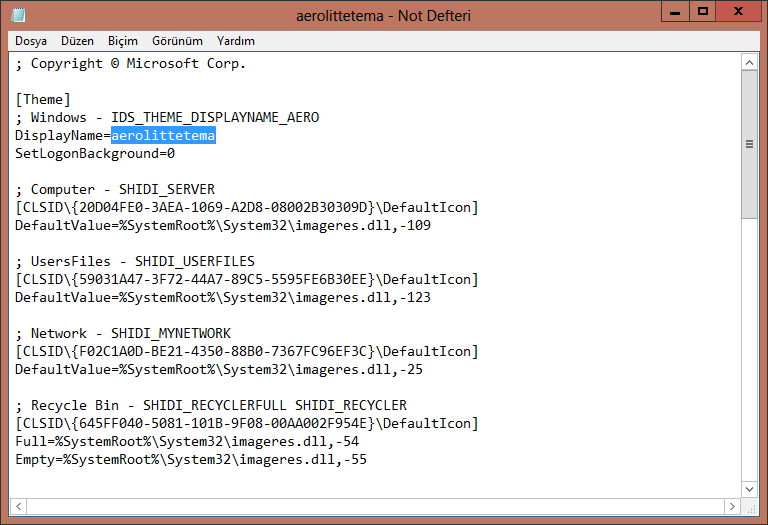Screen dimensions: 768x525
Task: Click the CLSID 645FF040 DefaultIcon line
Action: (247, 424)
